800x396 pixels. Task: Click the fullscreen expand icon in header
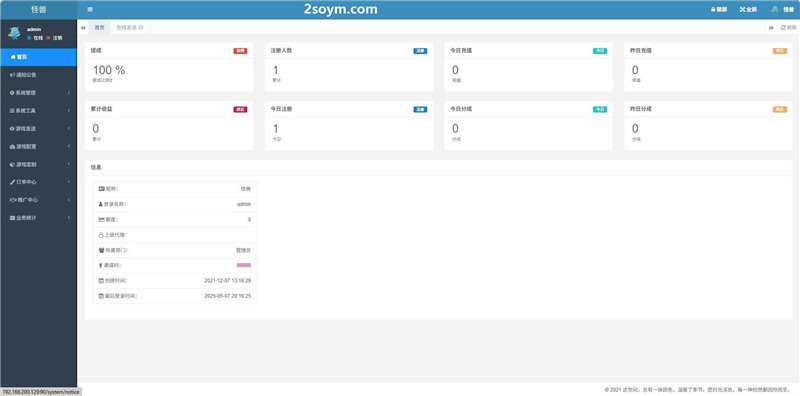click(x=742, y=9)
